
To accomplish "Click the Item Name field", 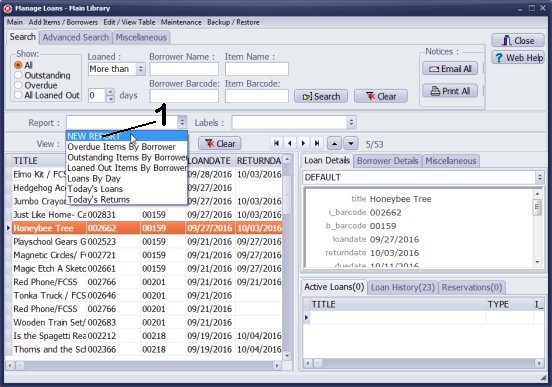I will click(257, 69).
